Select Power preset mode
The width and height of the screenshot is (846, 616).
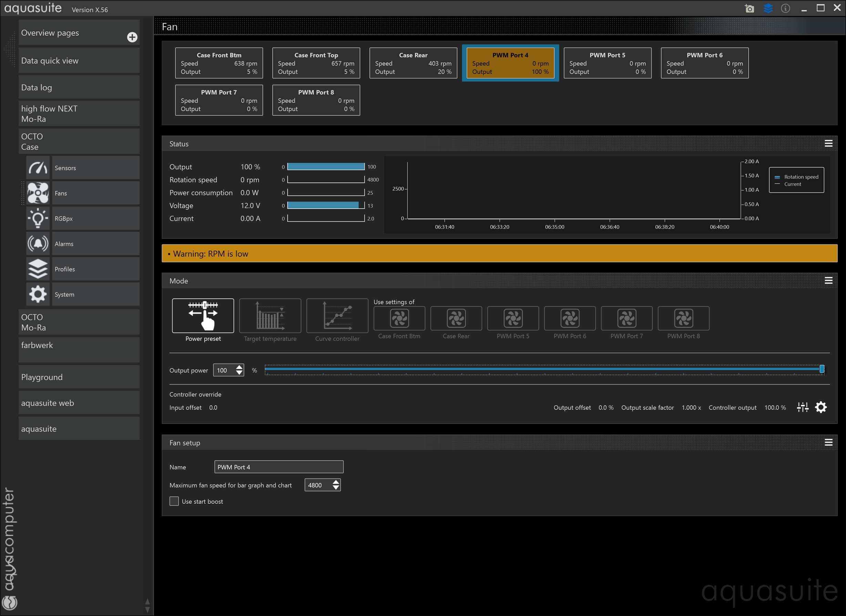point(203,316)
